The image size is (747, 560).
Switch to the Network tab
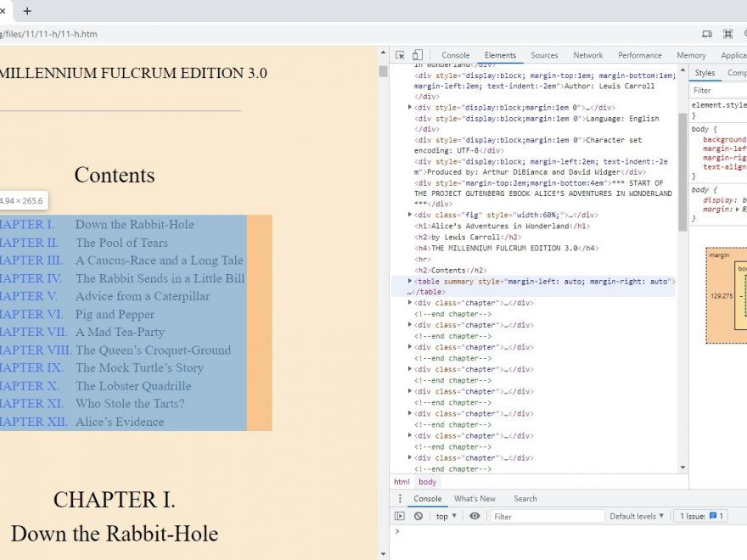pos(587,55)
